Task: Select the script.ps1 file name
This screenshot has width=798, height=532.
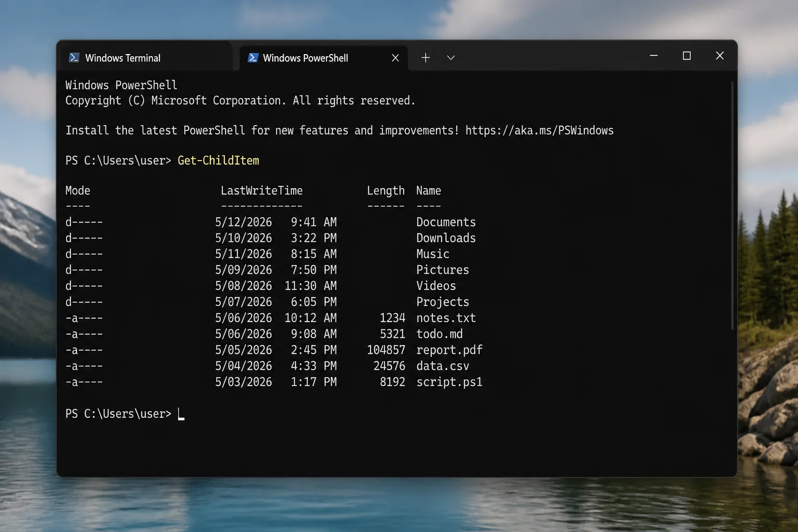Action: [x=449, y=382]
